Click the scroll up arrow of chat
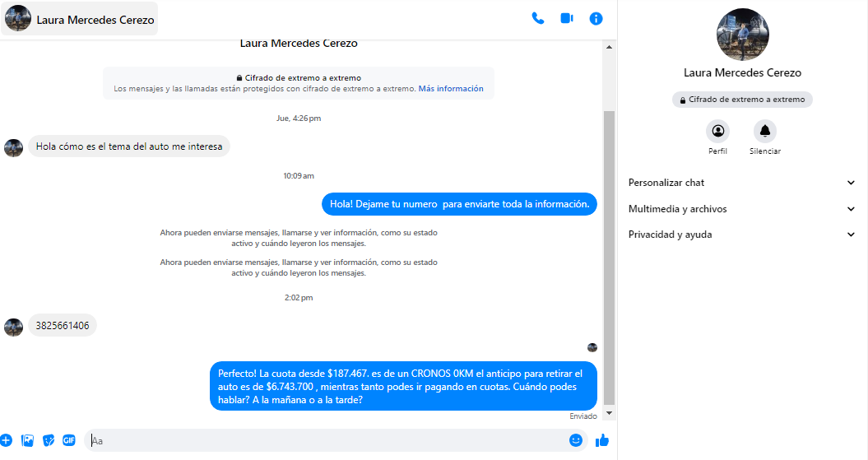 pyautogui.click(x=609, y=47)
